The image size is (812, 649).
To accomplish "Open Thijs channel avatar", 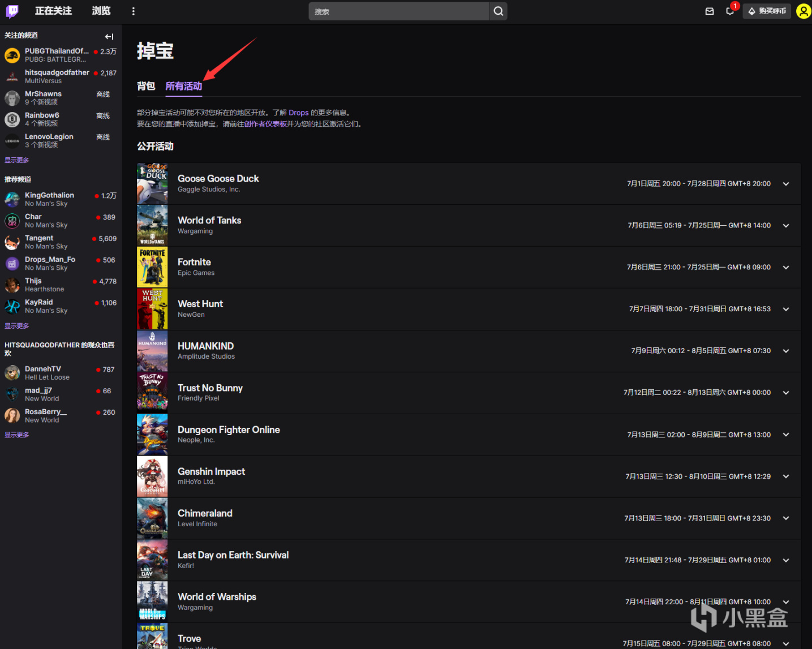I will (12, 285).
